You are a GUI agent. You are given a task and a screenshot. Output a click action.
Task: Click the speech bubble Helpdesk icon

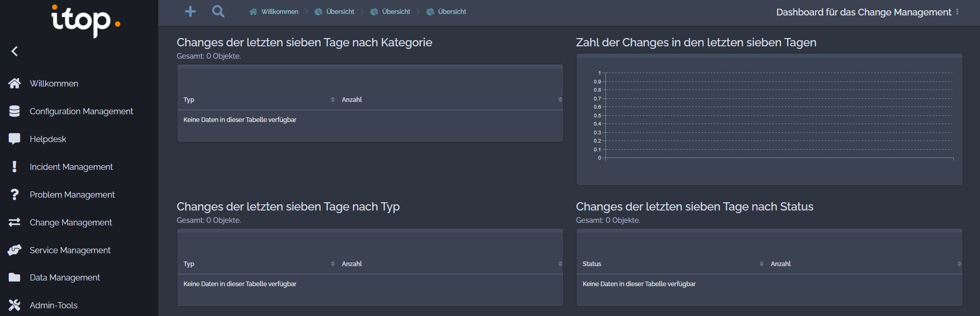tap(14, 139)
